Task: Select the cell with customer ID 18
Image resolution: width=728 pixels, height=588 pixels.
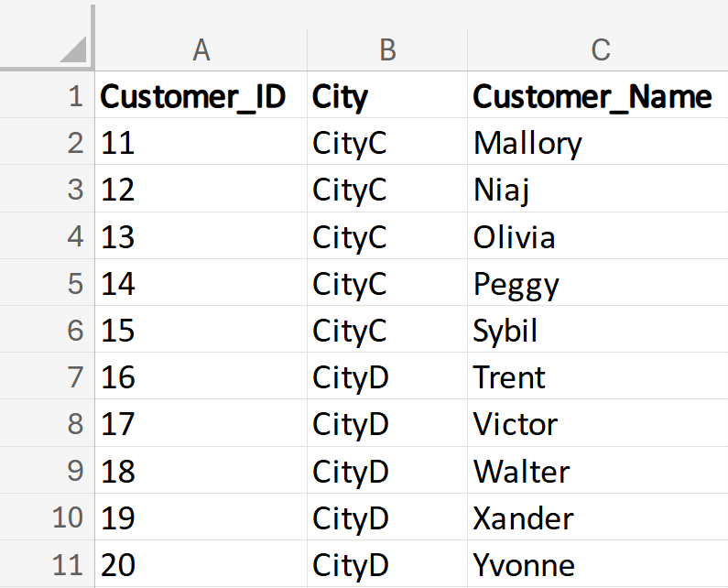Action: (118, 472)
